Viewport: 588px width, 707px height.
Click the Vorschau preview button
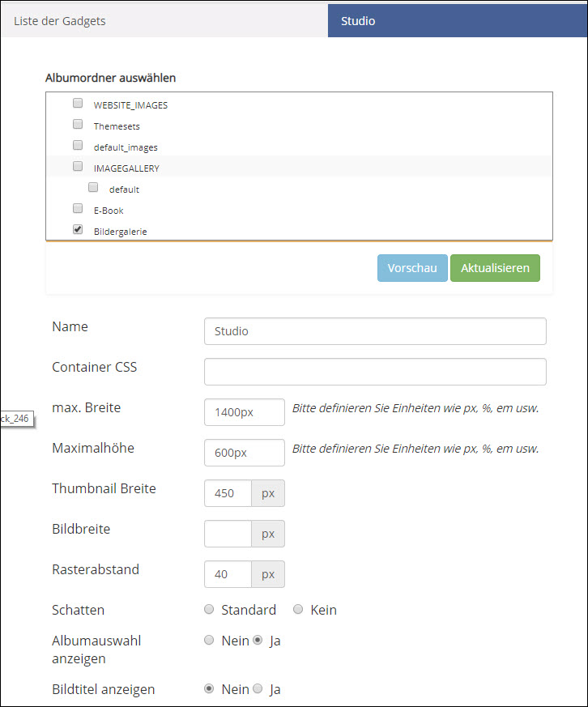(x=412, y=268)
